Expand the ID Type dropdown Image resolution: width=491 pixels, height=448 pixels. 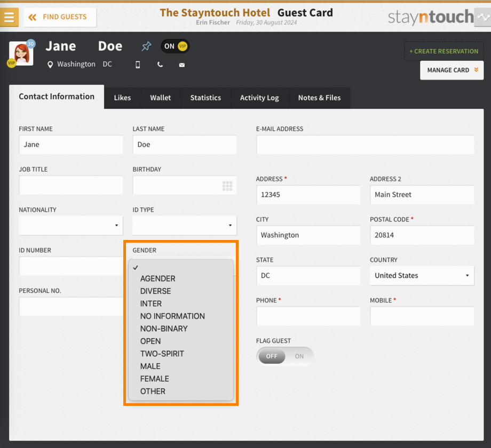coord(185,225)
